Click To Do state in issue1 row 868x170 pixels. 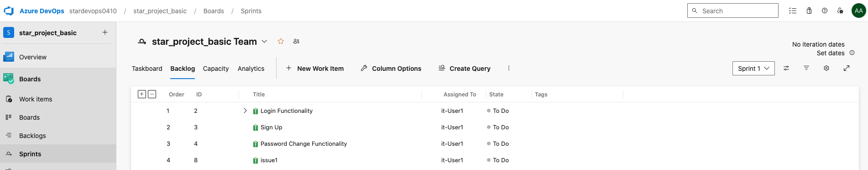tap(498, 160)
